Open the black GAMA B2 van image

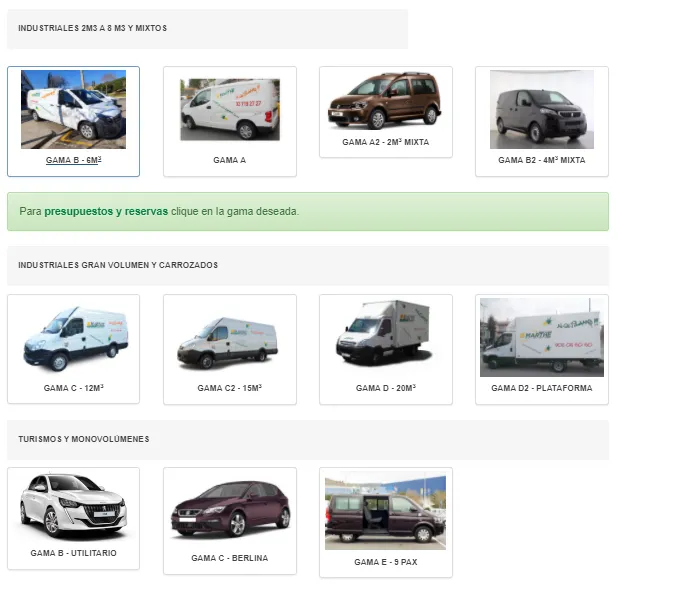542,109
